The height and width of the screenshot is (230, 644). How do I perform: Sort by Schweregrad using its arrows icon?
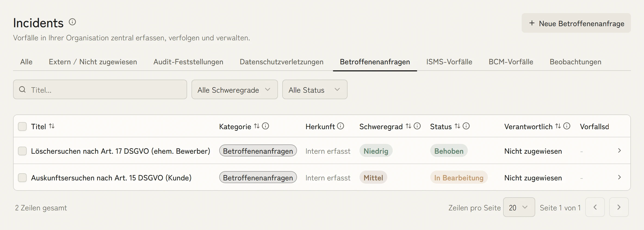[408, 126]
